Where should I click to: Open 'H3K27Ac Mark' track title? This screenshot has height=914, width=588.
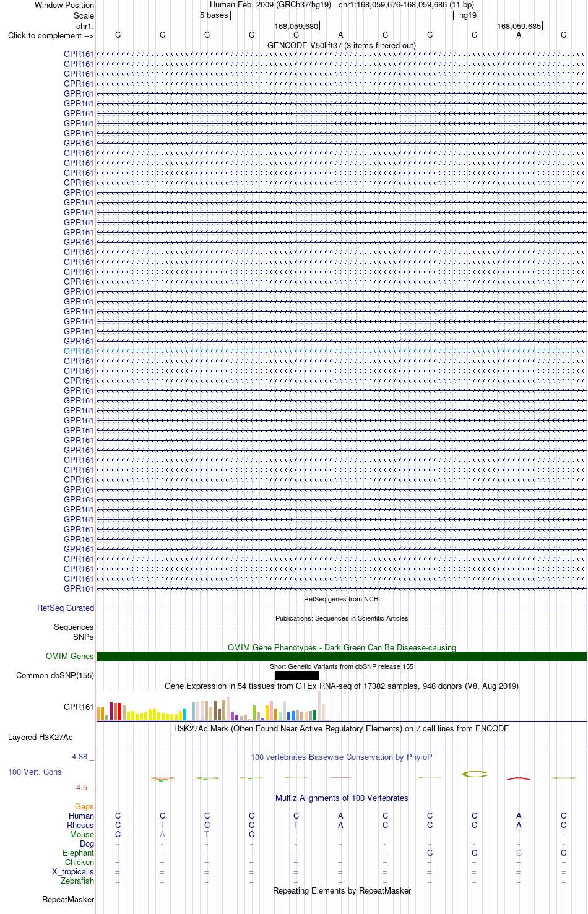click(342, 728)
